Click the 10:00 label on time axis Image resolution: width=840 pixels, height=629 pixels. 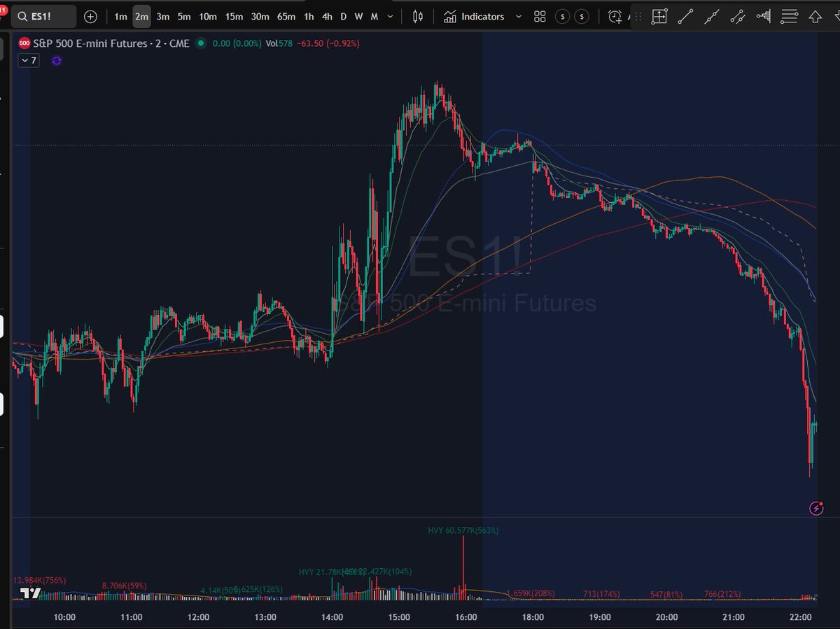tap(64, 617)
